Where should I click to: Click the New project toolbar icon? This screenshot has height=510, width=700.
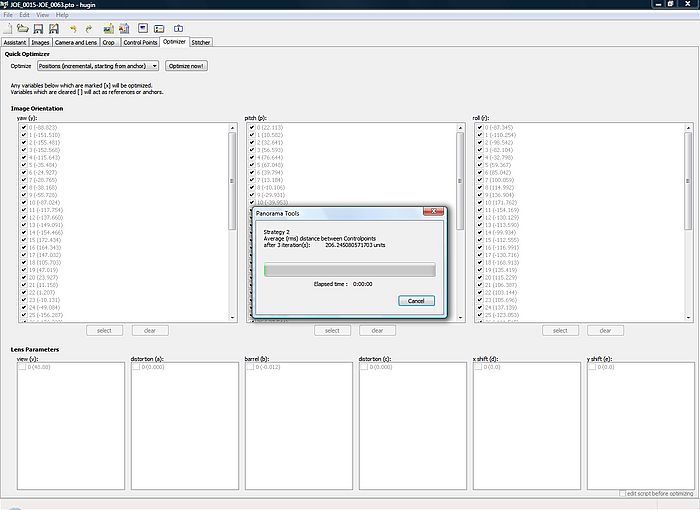pyautogui.click(x=7, y=29)
